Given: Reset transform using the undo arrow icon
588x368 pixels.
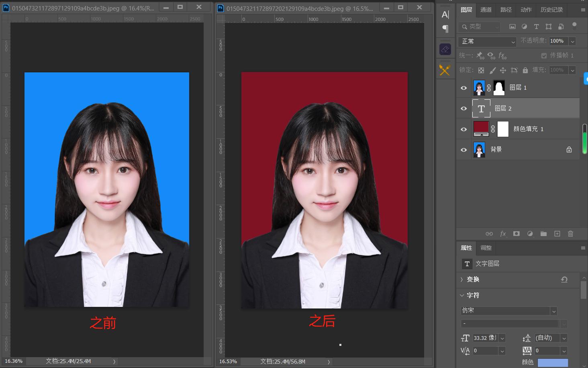Looking at the screenshot, I should [564, 280].
